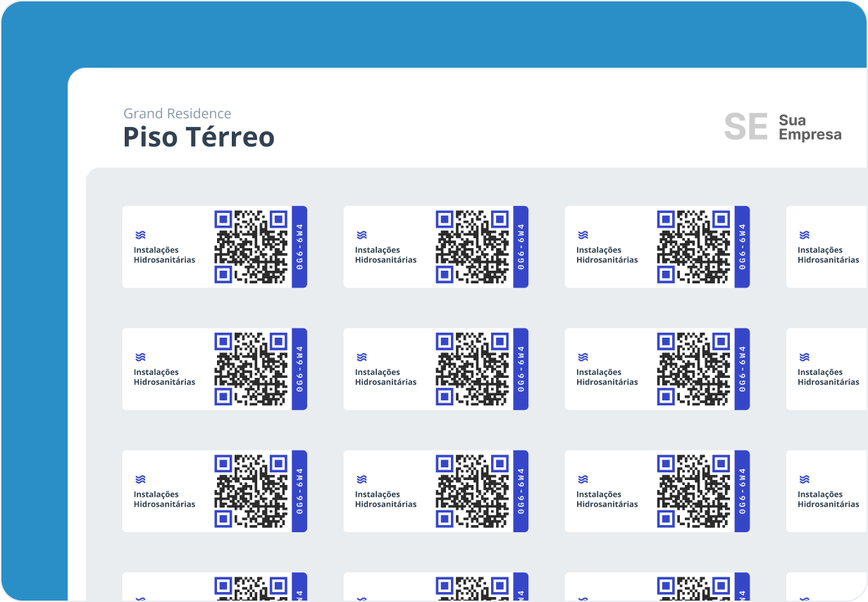868x602 pixels.
Task: Click "0G6 - 6W4" code strip, first-row first-column label
Action: tap(299, 247)
